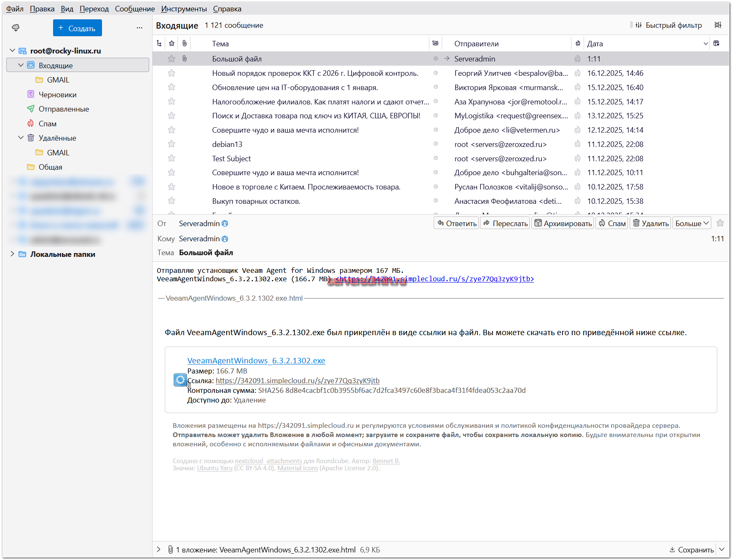Click the spam column header flame icon
The image size is (732, 560).
point(578,43)
